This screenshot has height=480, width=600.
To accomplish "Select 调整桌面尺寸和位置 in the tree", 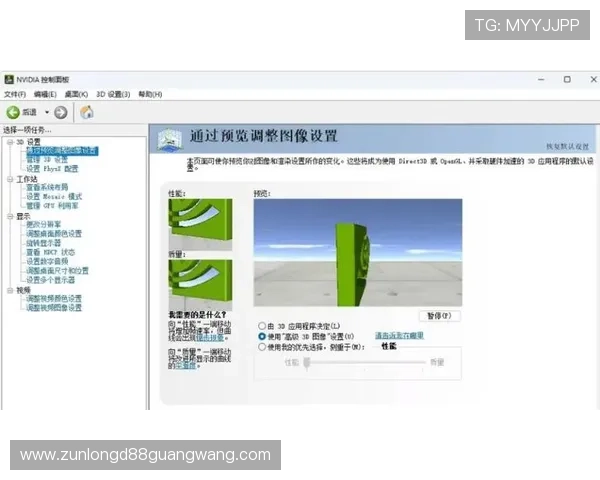I will pyautogui.click(x=57, y=271).
